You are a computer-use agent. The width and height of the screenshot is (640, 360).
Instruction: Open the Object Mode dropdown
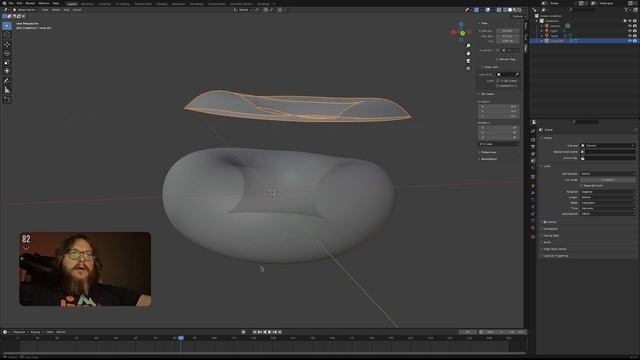[x=25, y=10]
